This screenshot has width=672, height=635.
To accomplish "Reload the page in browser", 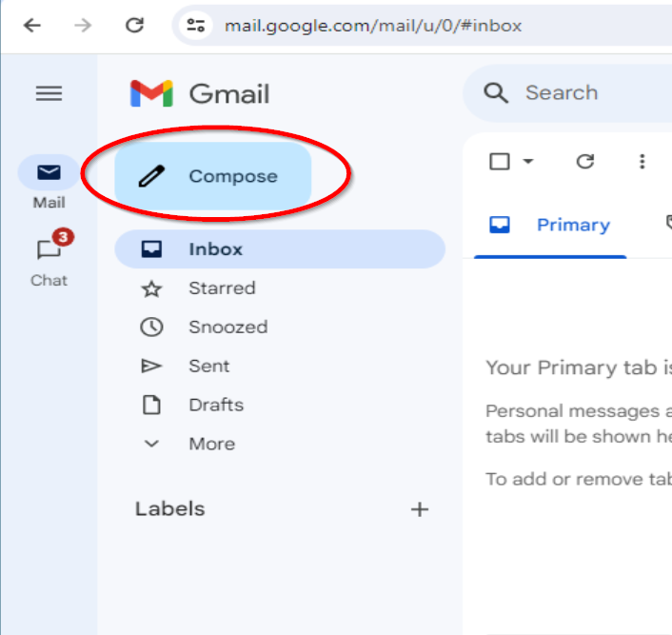I will [x=134, y=26].
